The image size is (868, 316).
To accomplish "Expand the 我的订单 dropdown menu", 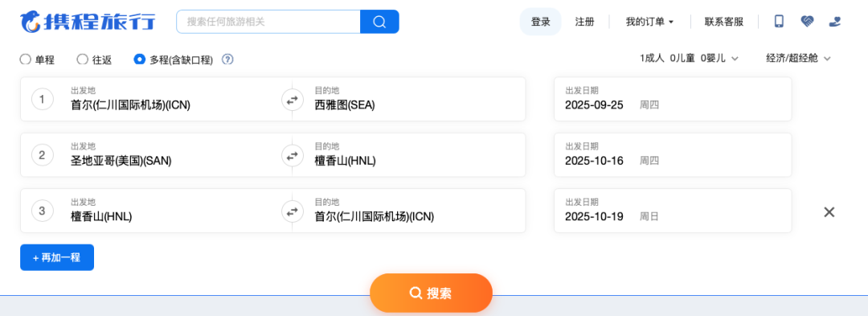I will [649, 22].
